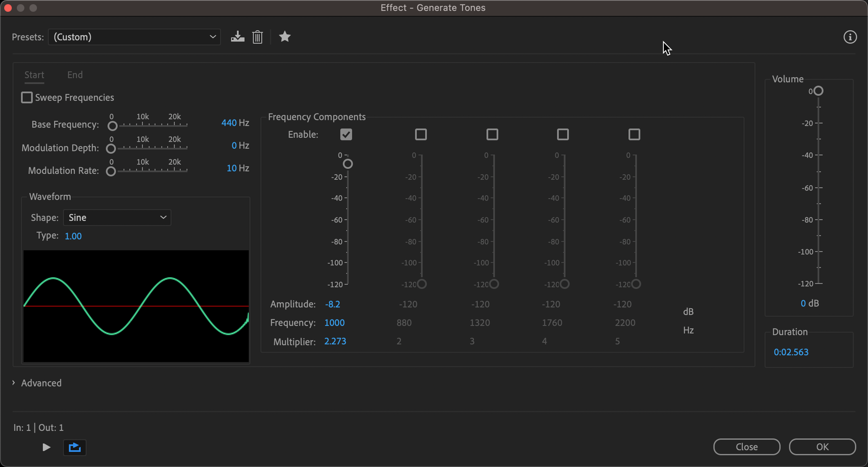Open the effect info icon
The height and width of the screenshot is (467, 868).
pyautogui.click(x=850, y=37)
